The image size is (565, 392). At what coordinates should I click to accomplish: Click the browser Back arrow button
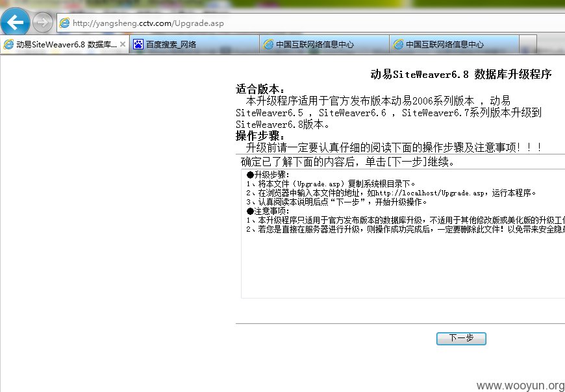point(15,23)
